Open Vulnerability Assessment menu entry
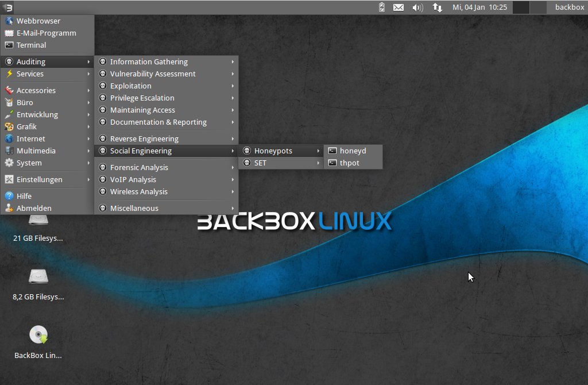The width and height of the screenshot is (588, 385). point(167,74)
